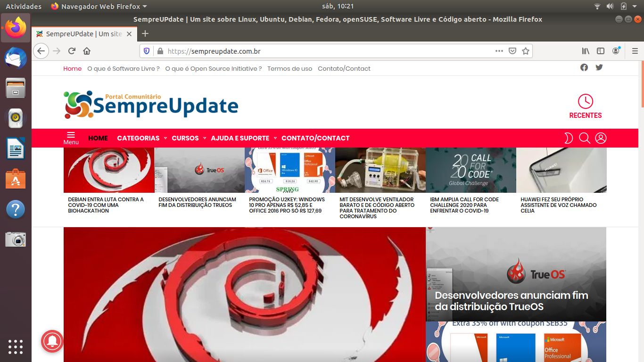The image size is (644, 362).
Task: Open the MIT ventilator article thumbnail
Action: pyautogui.click(x=380, y=170)
